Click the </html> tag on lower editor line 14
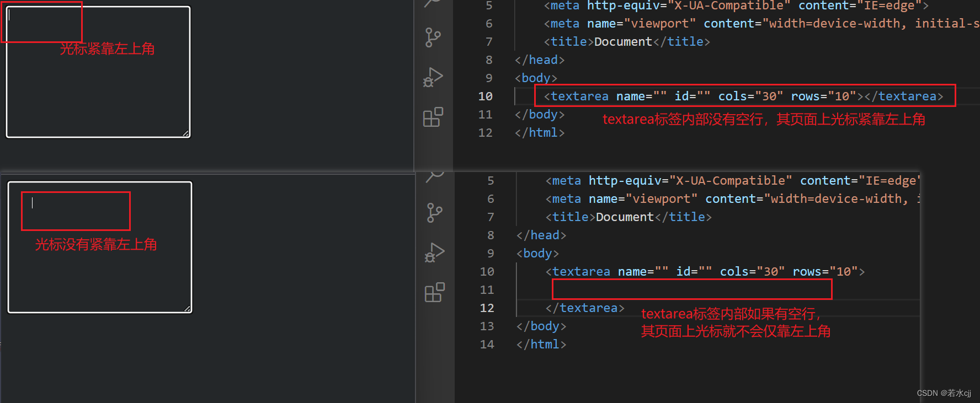980x403 pixels. (x=541, y=344)
